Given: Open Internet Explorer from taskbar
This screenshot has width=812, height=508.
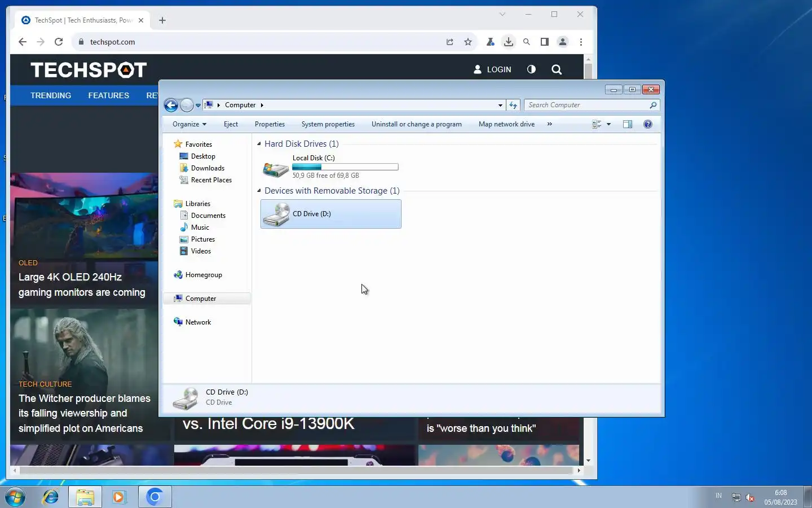Looking at the screenshot, I should click(51, 497).
